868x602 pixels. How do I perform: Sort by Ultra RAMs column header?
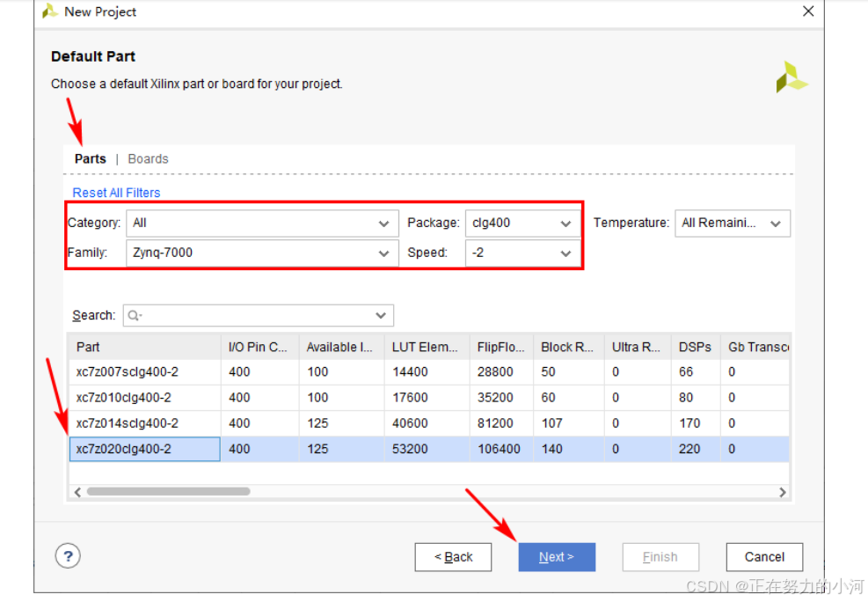point(638,347)
